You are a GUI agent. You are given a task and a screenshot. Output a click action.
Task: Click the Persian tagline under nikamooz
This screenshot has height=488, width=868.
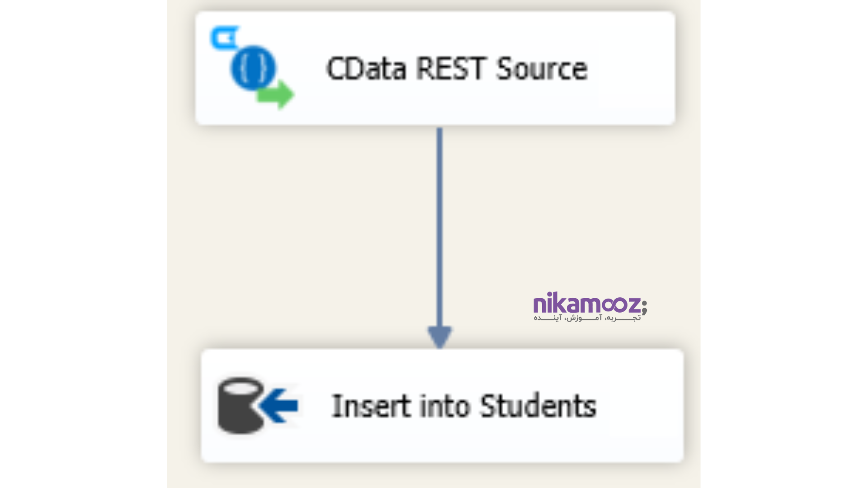(x=586, y=318)
